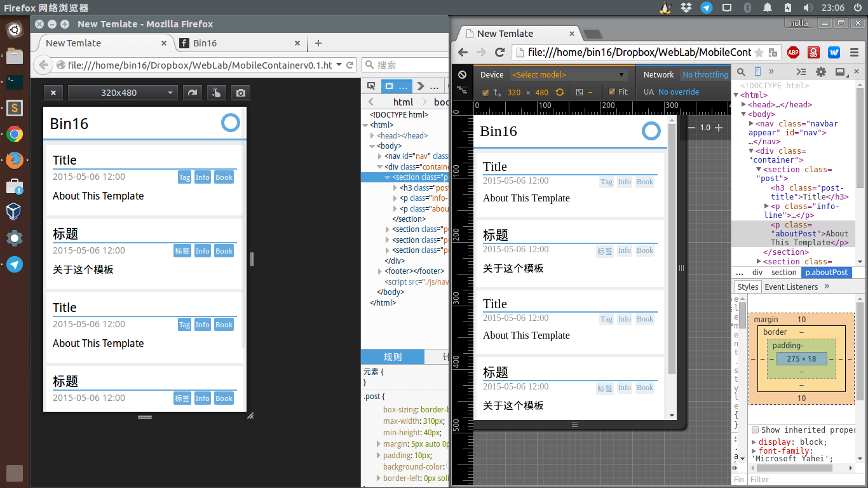Click the swap dimensions icon next to 480
Screen dimensions: 868x488
coord(560,92)
